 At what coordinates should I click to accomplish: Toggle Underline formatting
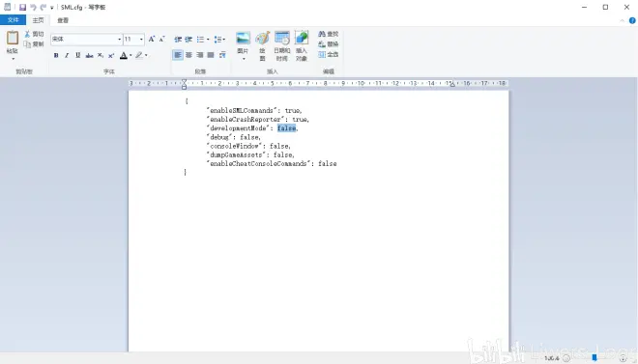(x=77, y=55)
